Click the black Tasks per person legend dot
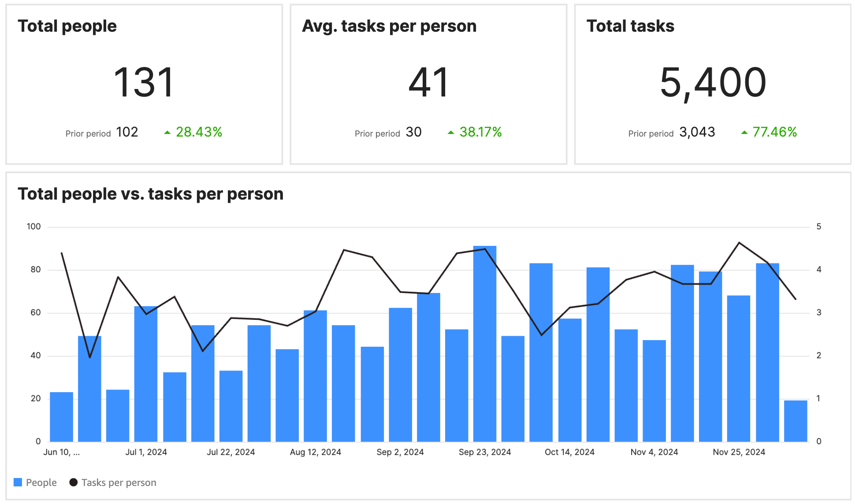 point(73,482)
